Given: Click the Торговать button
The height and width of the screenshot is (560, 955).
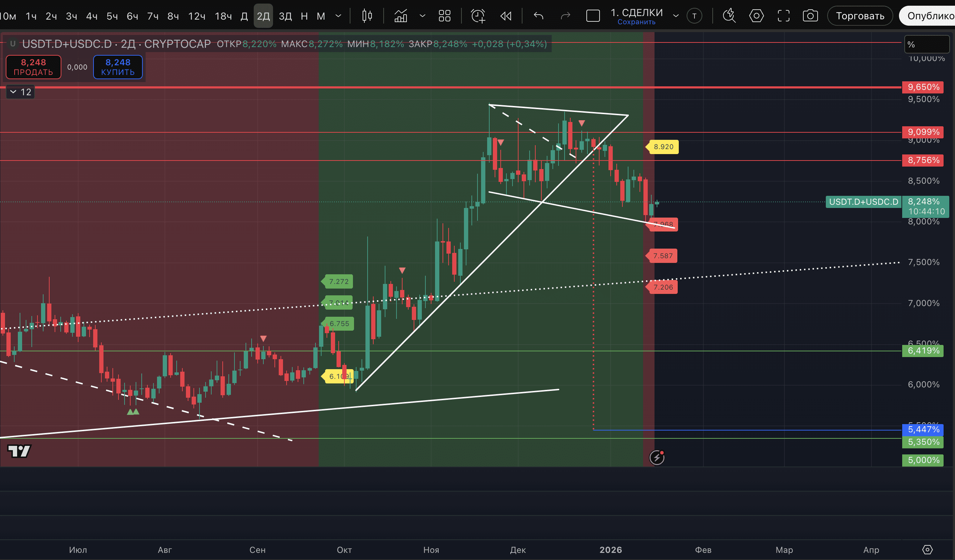Looking at the screenshot, I should click(x=860, y=16).
